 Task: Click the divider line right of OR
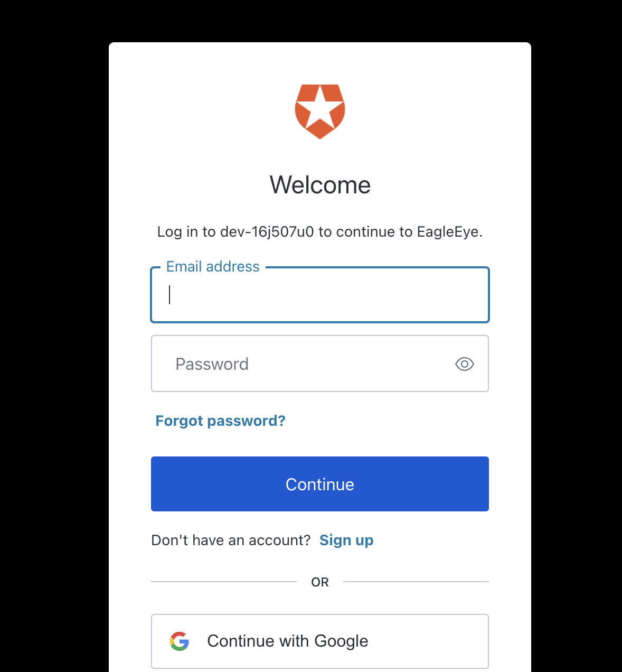(416, 582)
